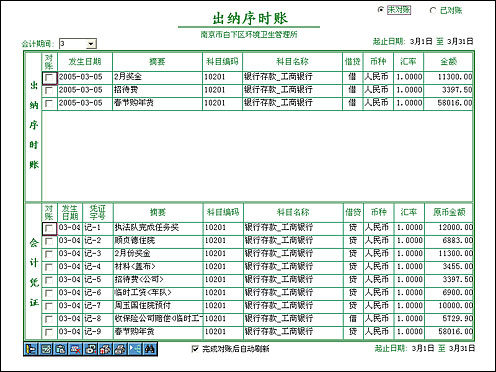
Task: Check the box for voucher 记-8
Action: [x=49, y=319]
